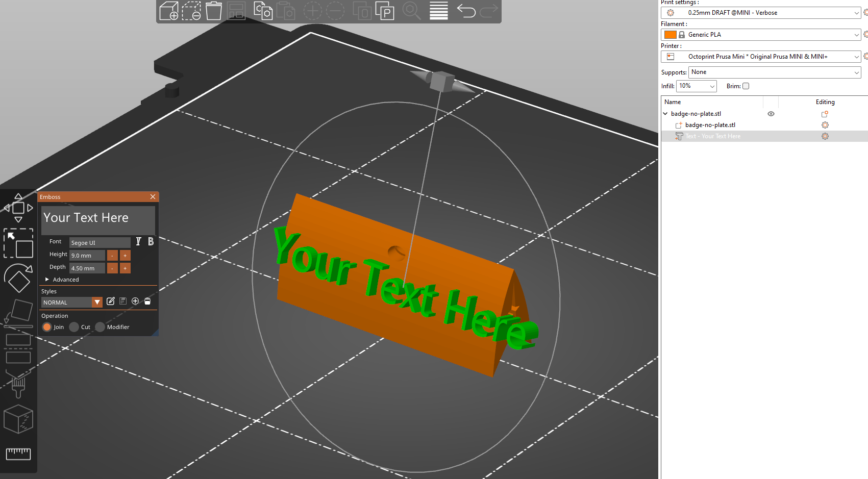Select the Cut operation radio button

(x=74, y=327)
